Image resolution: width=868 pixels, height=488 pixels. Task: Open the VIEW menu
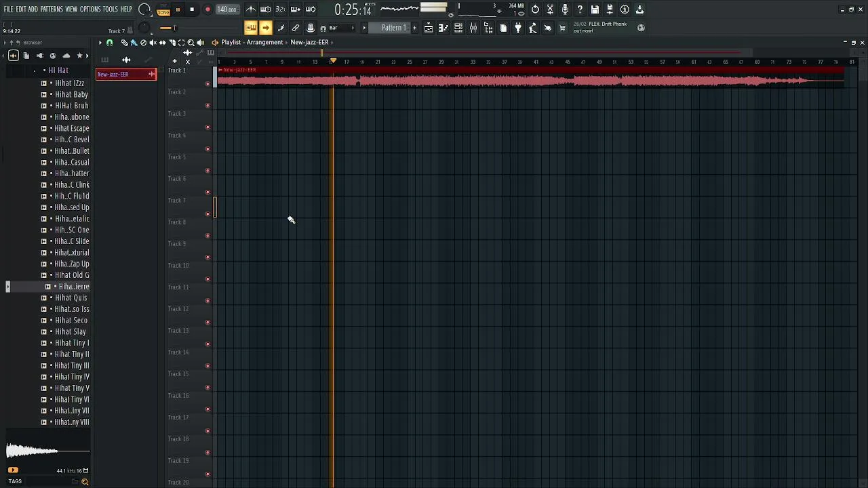pos(71,9)
